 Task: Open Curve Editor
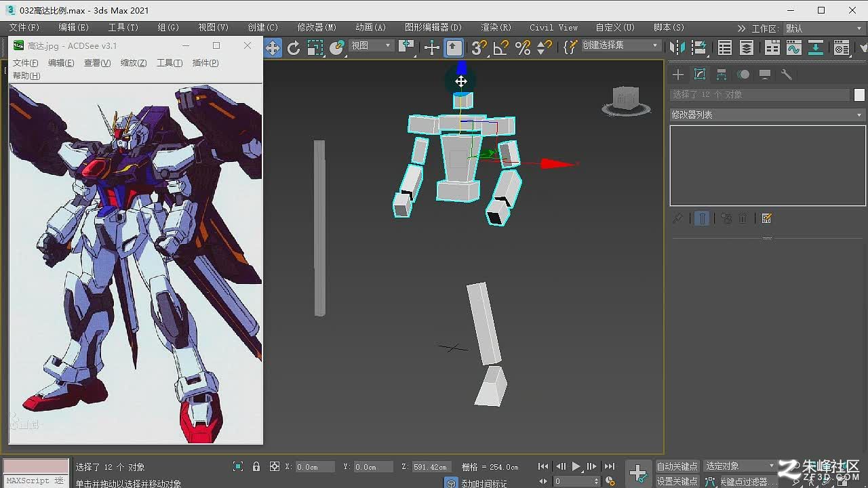click(x=793, y=47)
